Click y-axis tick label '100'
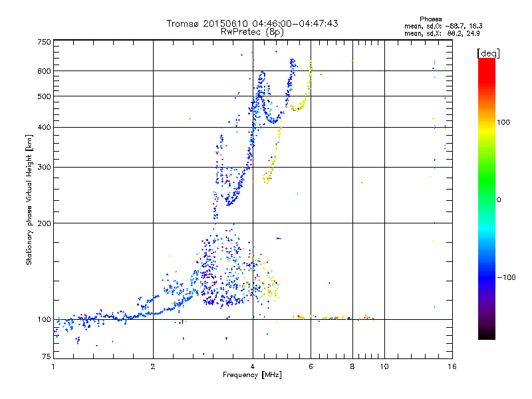532x399 pixels. (44, 319)
